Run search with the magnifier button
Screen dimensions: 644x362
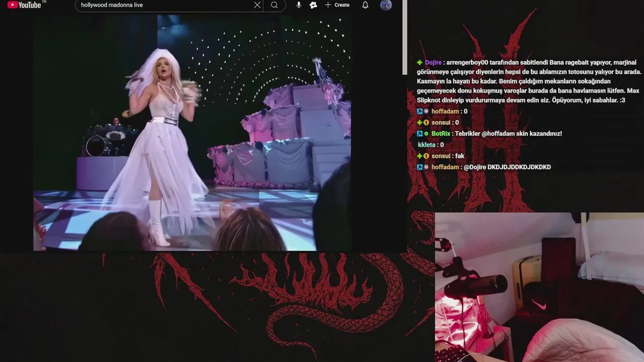[274, 5]
